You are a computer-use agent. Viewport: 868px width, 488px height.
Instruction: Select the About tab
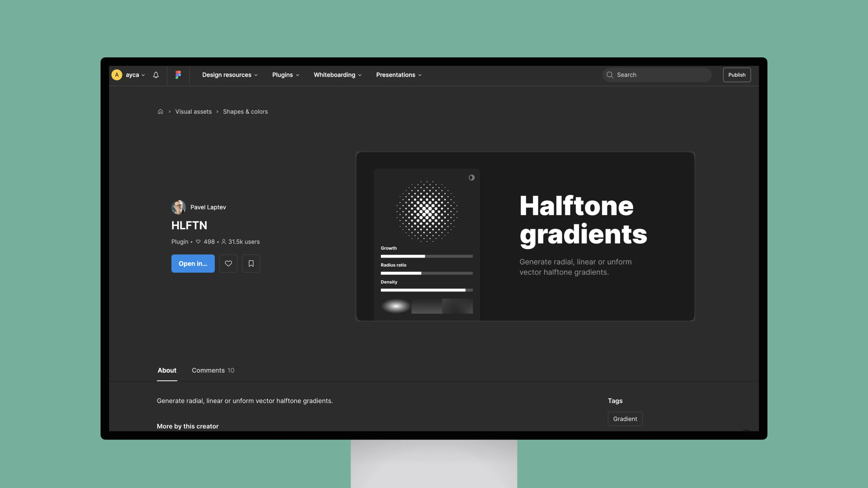click(167, 370)
